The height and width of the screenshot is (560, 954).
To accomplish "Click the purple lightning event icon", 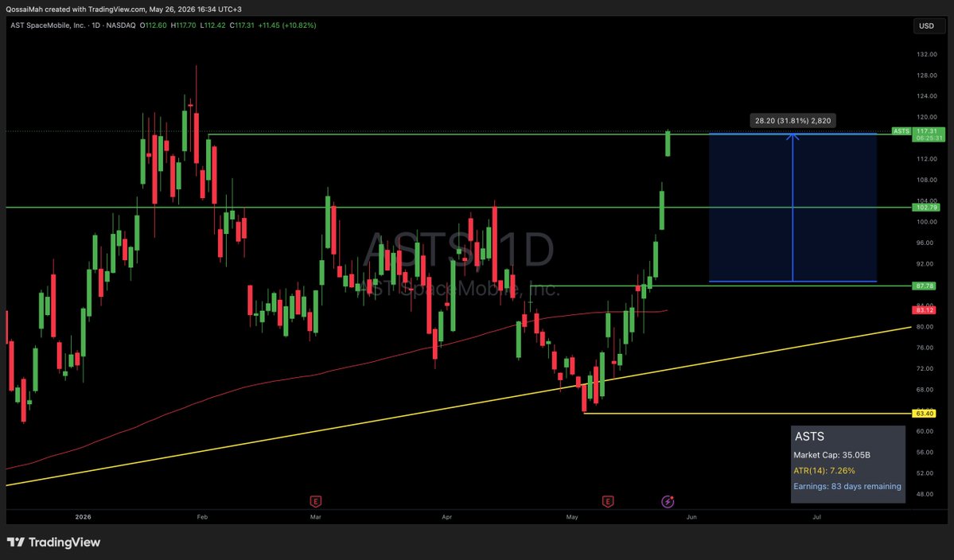I will coord(668,502).
